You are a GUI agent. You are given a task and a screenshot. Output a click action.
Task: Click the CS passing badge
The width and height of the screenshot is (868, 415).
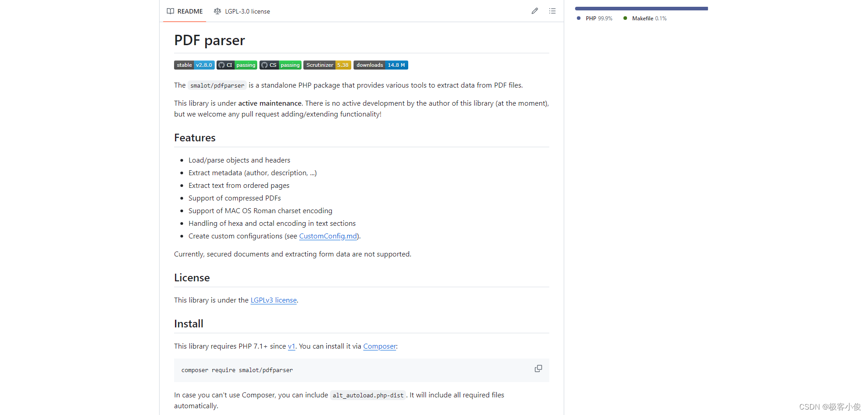click(x=280, y=65)
